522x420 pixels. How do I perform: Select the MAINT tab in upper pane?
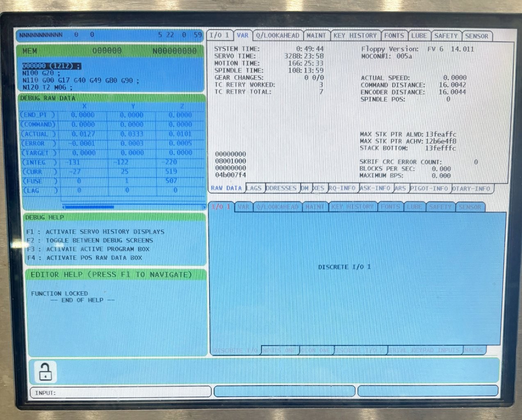316,36
